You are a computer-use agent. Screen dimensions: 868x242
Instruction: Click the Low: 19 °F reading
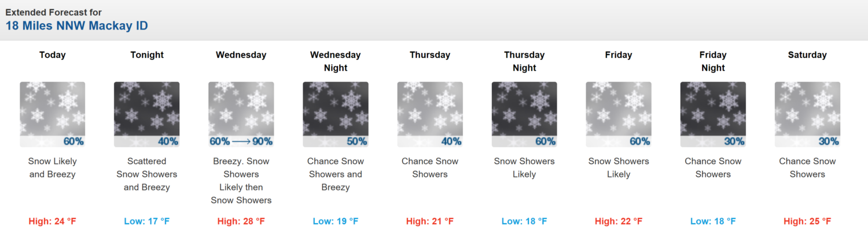[x=336, y=221]
